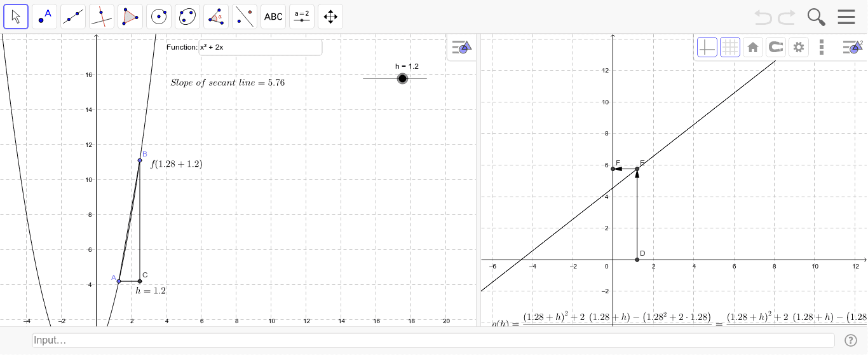
Task: Select the Polygon tool
Action: (x=130, y=17)
